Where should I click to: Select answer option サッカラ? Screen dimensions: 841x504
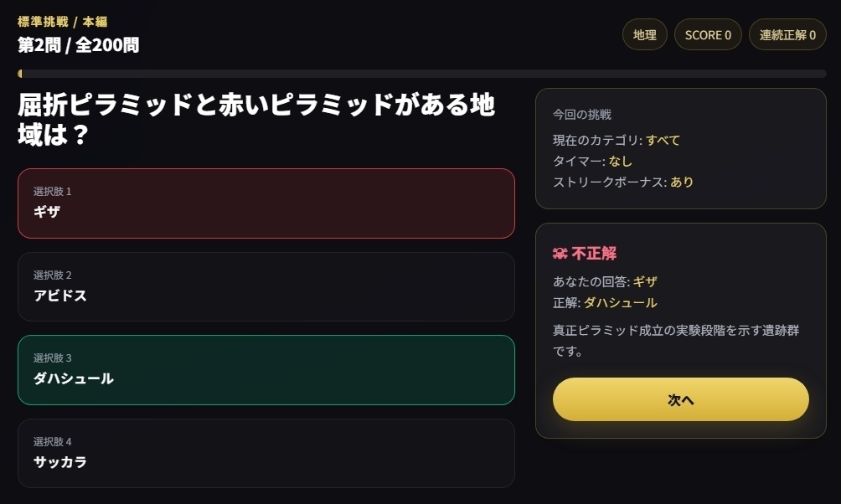coord(266,453)
